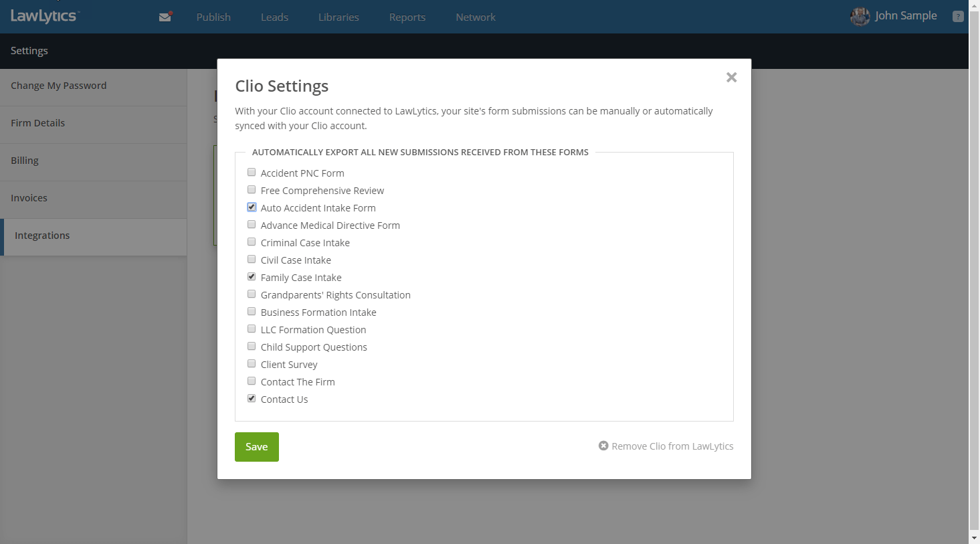Disable the Family Case Intake checkbox
980x544 pixels.
(252, 277)
